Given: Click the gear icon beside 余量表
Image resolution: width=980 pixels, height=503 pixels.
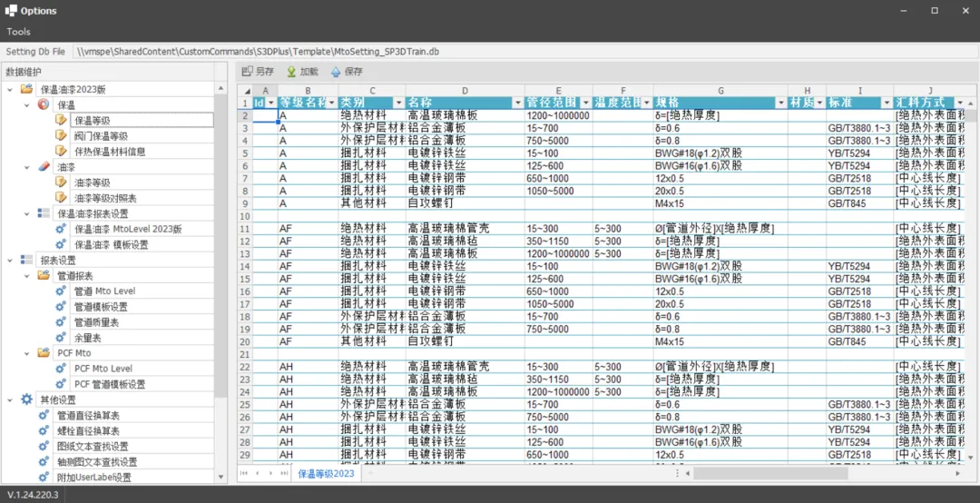Looking at the screenshot, I should pyautogui.click(x=61, y=337).
